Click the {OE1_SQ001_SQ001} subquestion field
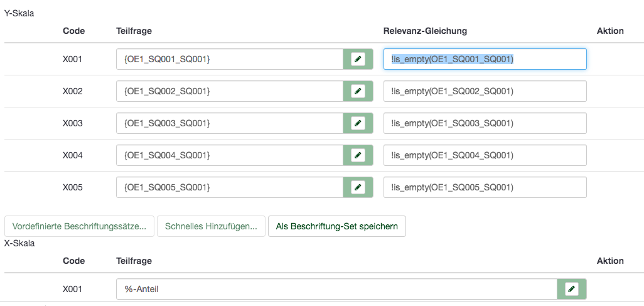The height and width of the screenshot is (306, 644). (x=229, y=59)
